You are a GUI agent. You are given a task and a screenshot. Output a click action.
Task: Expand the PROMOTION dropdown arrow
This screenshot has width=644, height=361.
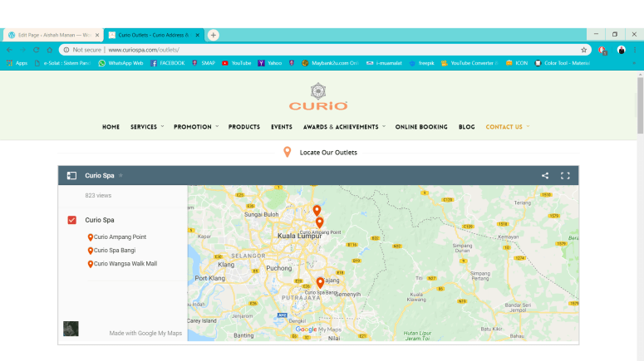click(x=217, y=126)
